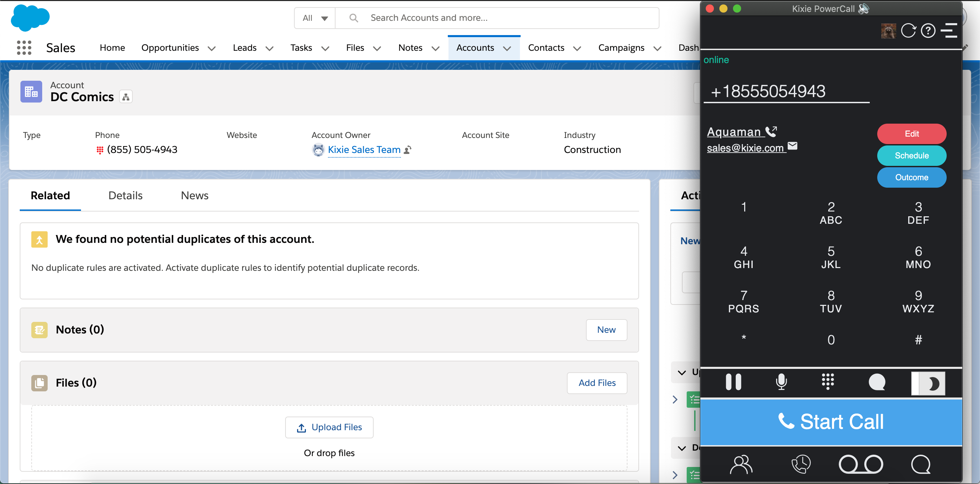
Task: Refresh the Kixie PowerCall dialer
Action: [x=909, y=31]
